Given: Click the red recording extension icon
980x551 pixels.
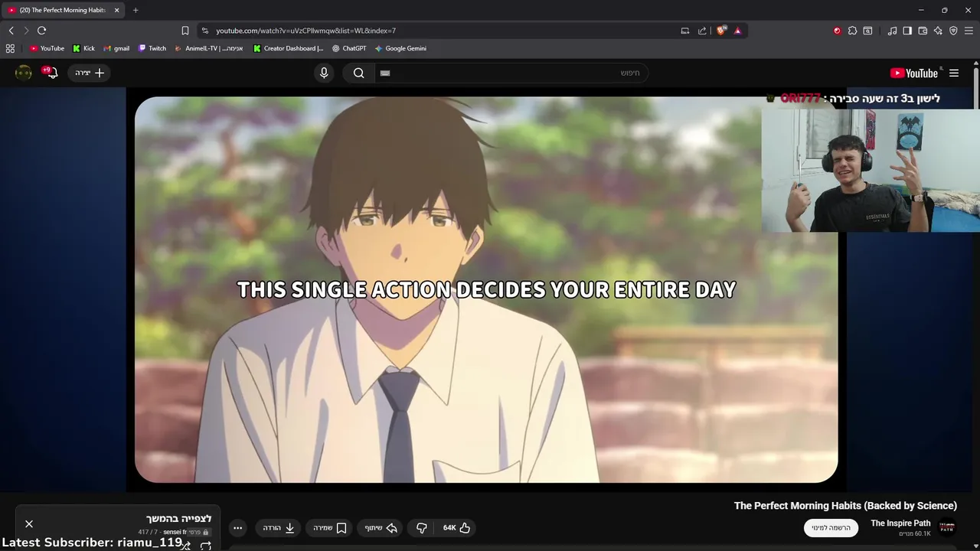Looking at the screenshot, I should (x=837, y=31).
